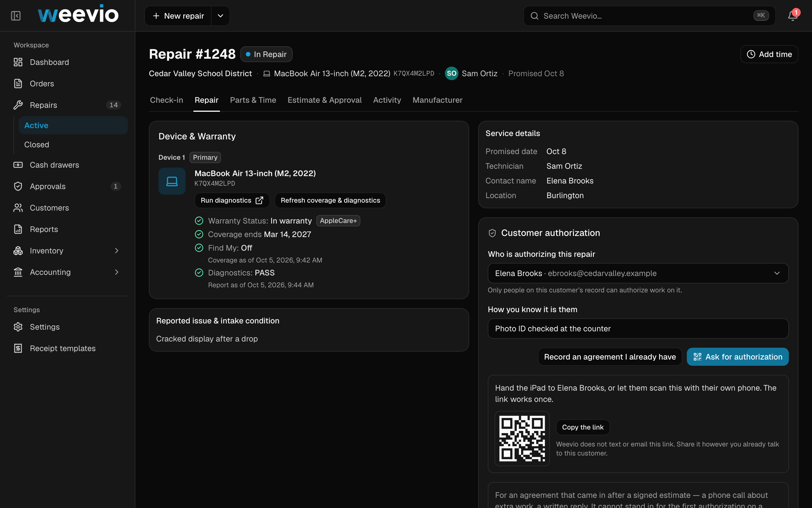Open the notifications bell
812x508 pixels.
tap(793, 16)
